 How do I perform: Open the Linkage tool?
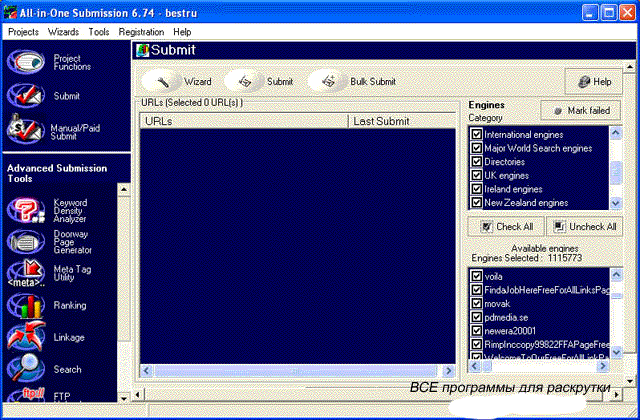(x=26, y=337)
